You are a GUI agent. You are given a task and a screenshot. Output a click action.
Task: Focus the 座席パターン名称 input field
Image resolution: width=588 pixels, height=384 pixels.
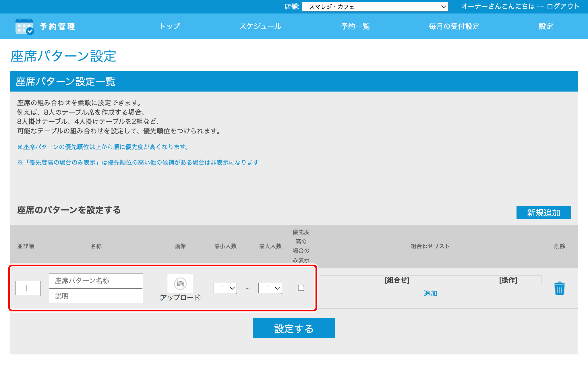coord(96,281)
